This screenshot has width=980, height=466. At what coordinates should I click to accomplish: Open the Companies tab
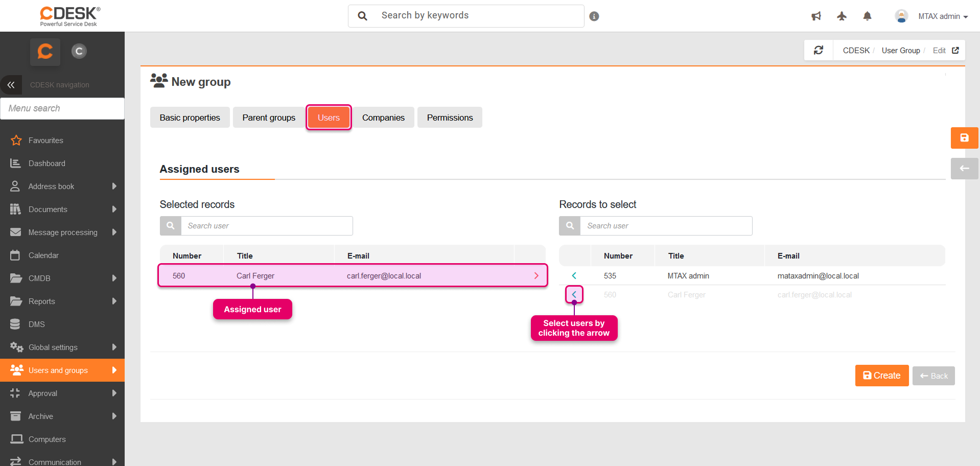point(383,118)
